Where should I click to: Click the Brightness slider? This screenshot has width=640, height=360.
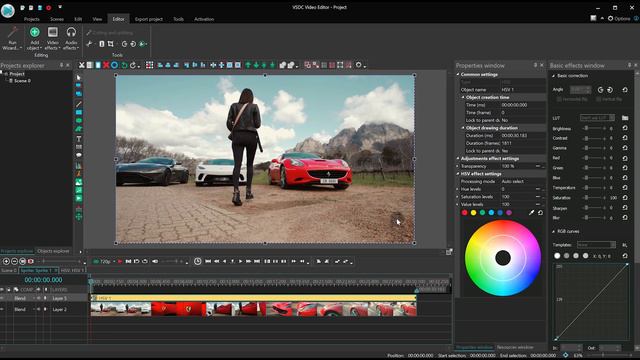click(595, 128)
